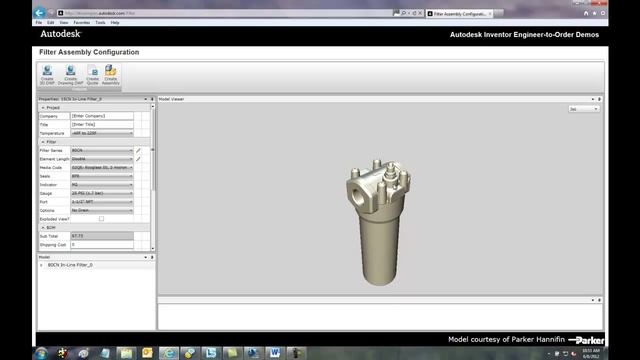
Task: Open the Seals dropdown
Action: [102, 176]
